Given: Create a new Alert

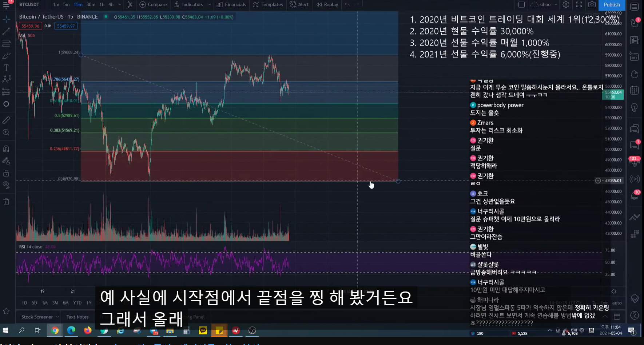Looking at the screenshot, I should [299, 5].
